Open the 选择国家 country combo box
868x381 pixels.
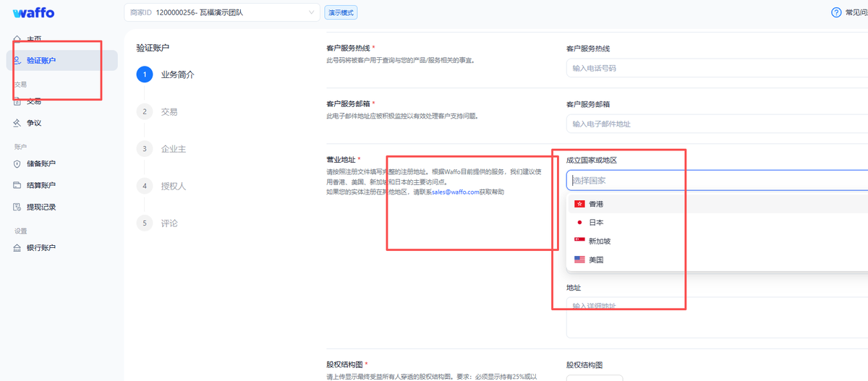[717, 180]
